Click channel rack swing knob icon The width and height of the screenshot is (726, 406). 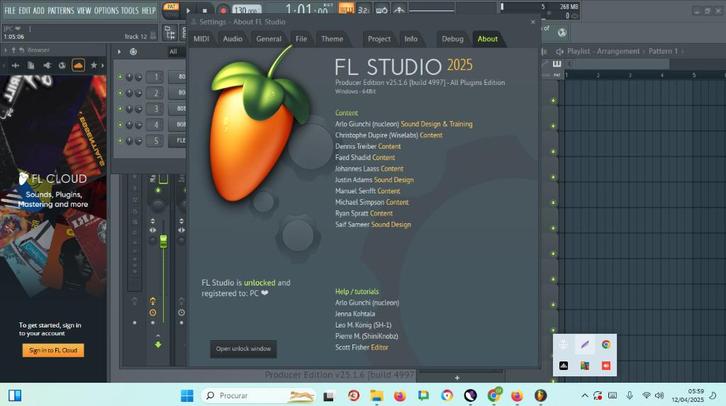click(133, 52)
